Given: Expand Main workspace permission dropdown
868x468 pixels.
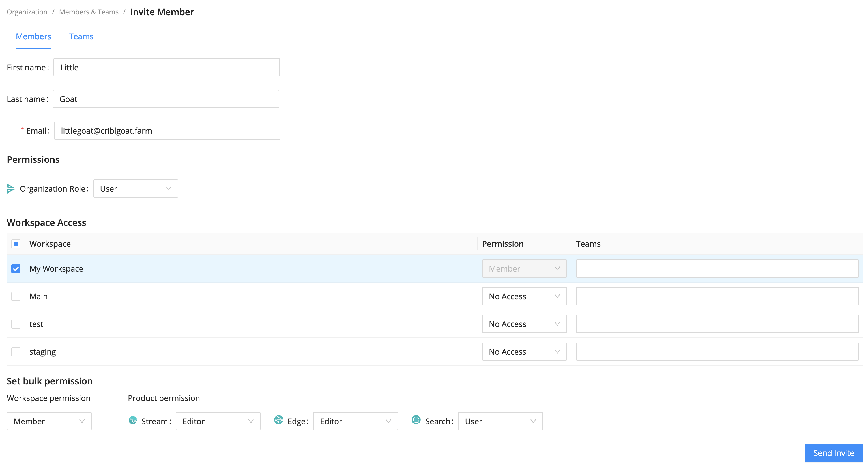Looking at the screenshot, I should point(524,296).
